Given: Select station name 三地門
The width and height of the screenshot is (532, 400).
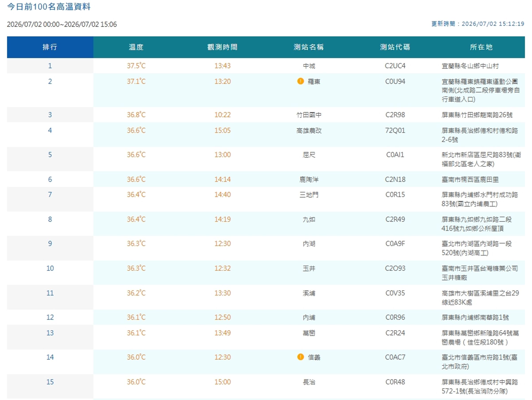Looking at the screenshot, I should point(309,195).
